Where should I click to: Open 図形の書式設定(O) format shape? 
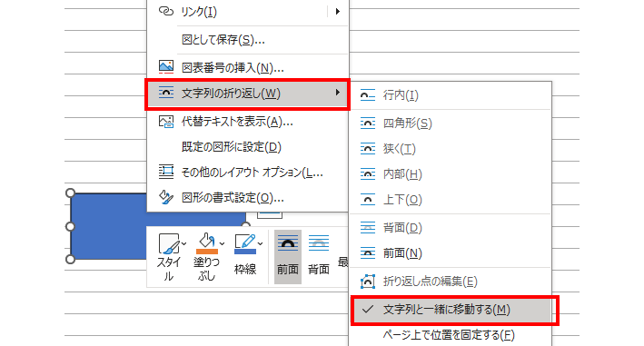pyautogui.click(x=248, y=198)
